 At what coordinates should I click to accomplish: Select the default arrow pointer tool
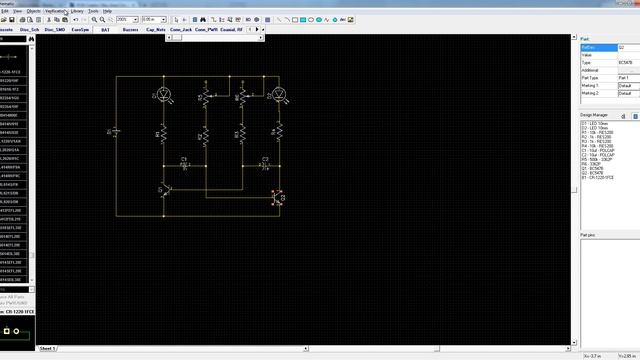tap(176, 20)
